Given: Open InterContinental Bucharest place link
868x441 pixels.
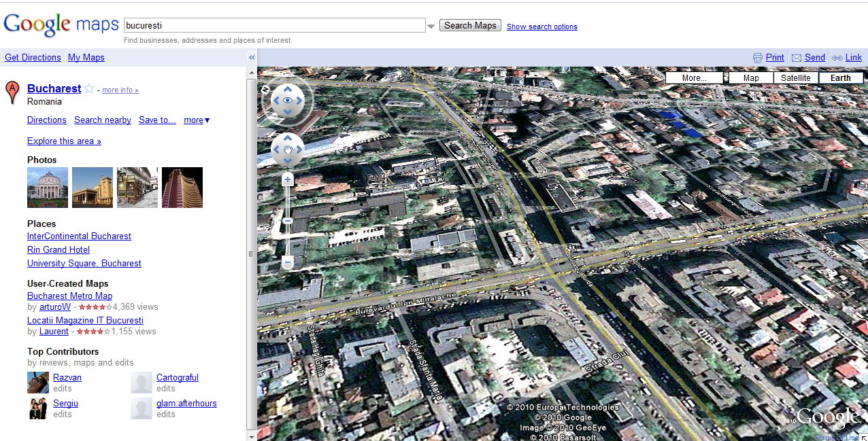Looking at the screenshot, I should click(79, 236).
